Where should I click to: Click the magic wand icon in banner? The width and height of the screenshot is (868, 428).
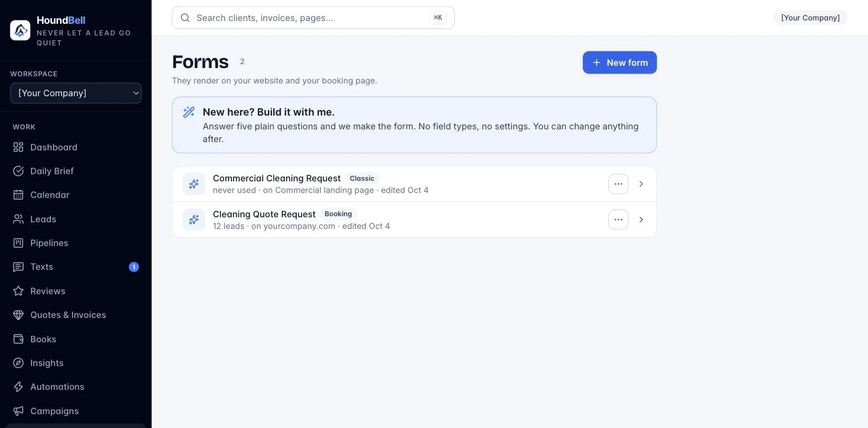[x=189, y=112]
